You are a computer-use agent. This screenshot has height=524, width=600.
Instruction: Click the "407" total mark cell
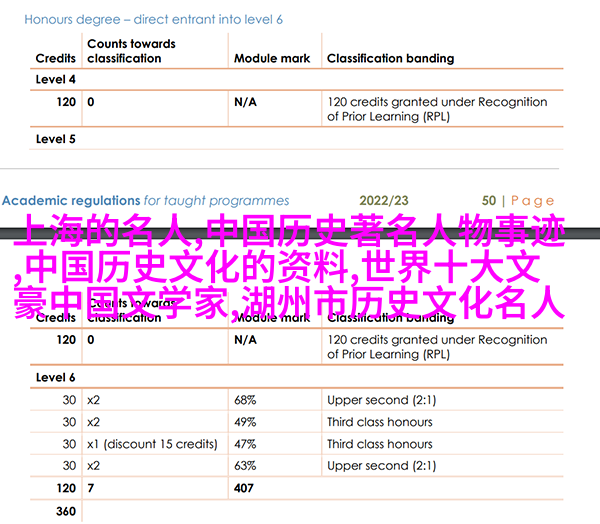click(x=244, y=488)
